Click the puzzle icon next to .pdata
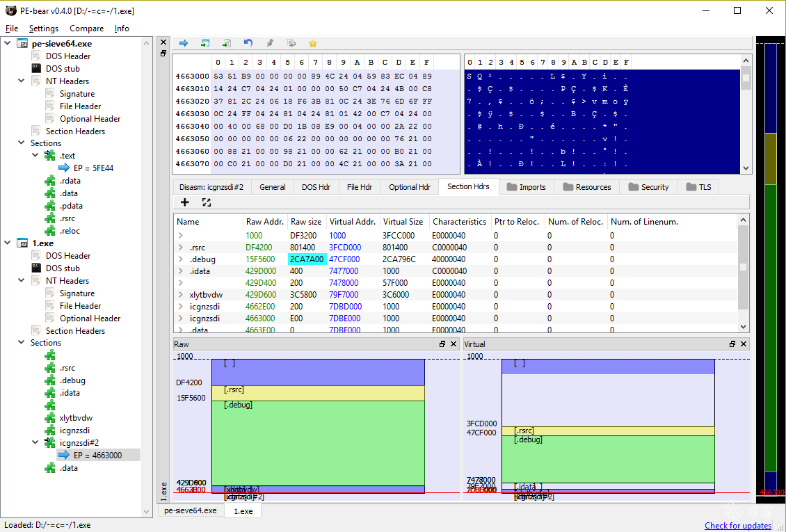Image resolution: width=786 pixels, height=532 pixels. (x=50, y=206)
